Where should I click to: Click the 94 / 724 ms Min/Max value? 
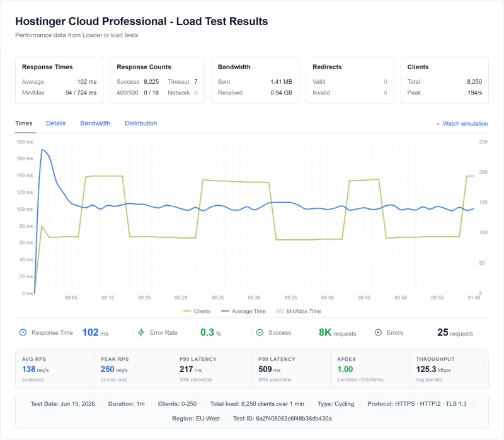pyautogui.click(x=81, y=93)
